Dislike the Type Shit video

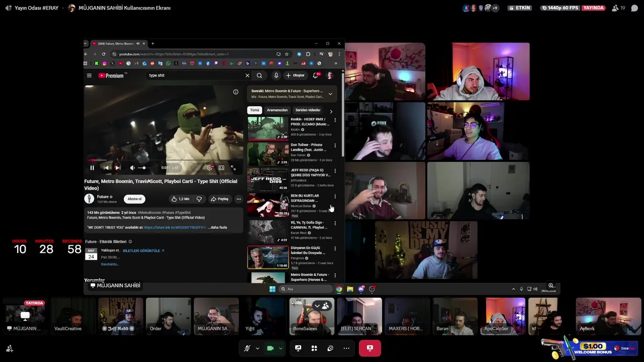(x=199, y=199)
